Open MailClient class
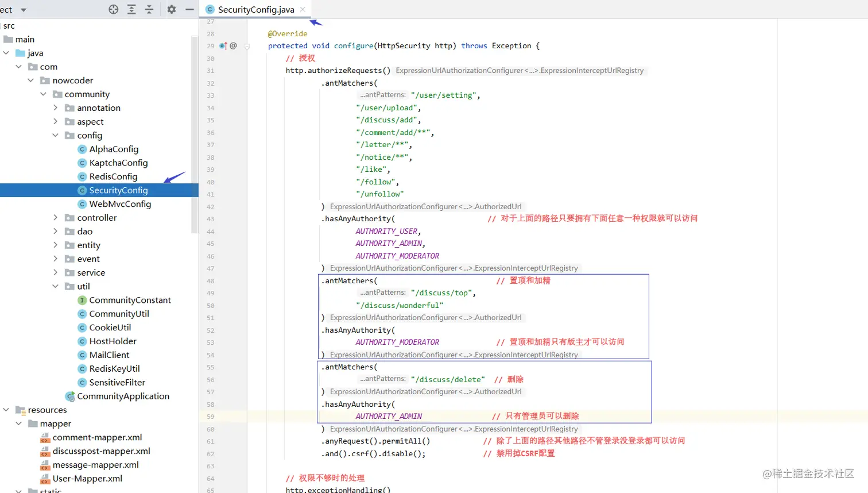This screenshot has height=493, width=868. [109, 355]
